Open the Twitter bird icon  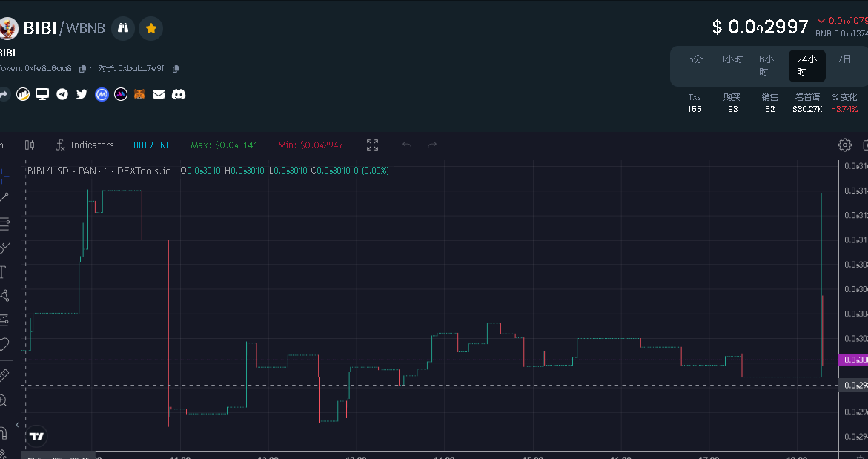pyautogui.click(x=82, y=94)
